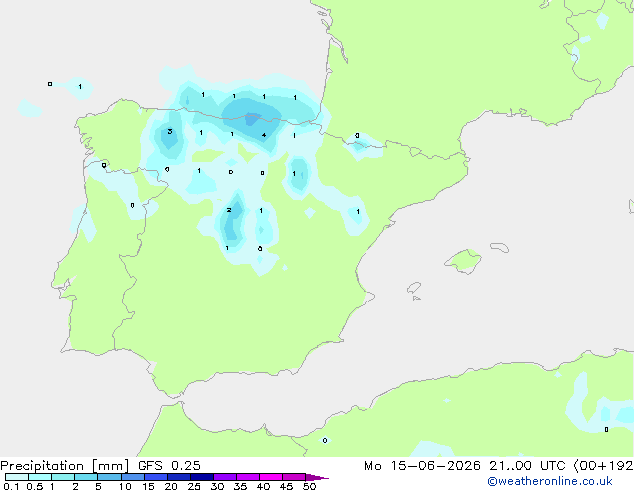This screenshot has height=490, width=634.
Task: Click the Menorca island outline
Action: [x=500, y=247]
